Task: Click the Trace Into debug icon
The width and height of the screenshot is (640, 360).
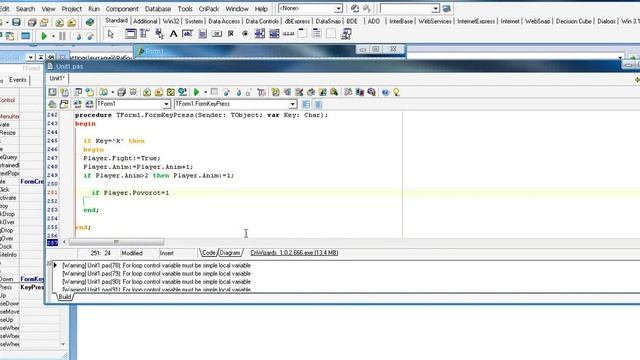Action: click(78, 36)
